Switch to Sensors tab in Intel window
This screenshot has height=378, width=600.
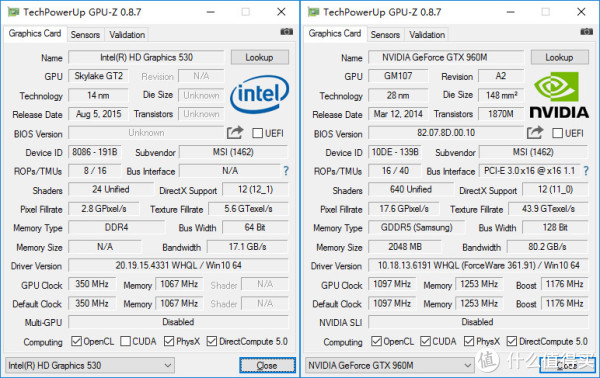[x=85, y=34]
